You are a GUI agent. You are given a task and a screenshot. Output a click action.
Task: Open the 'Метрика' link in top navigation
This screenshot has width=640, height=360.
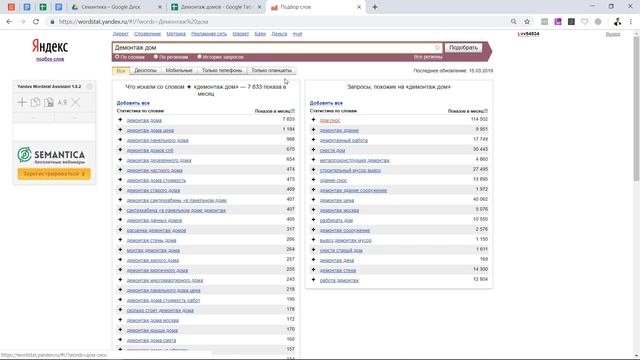[x=176, y=34]
